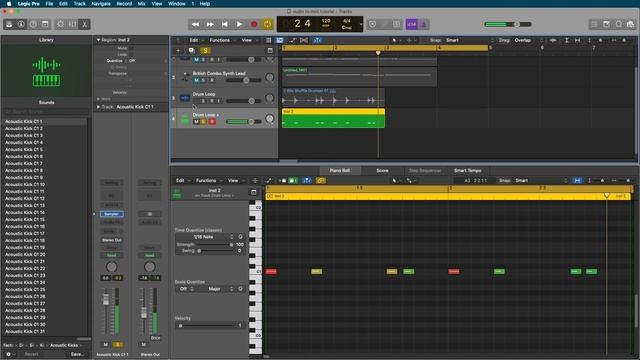
Task: Mute the selected fourth Drum Loop track
Action: pos(196,122)
